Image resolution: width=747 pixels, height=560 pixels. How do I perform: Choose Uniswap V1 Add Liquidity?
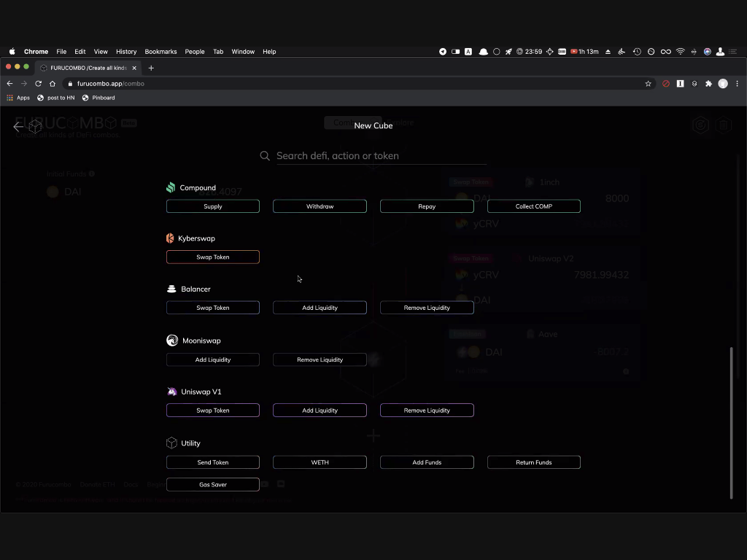tap(320, 411)
